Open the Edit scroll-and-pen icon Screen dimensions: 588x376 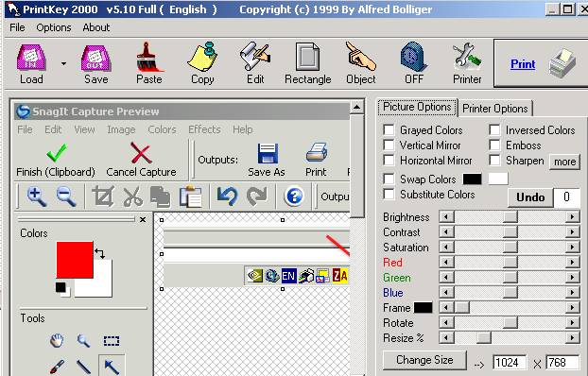coord(255,57)
